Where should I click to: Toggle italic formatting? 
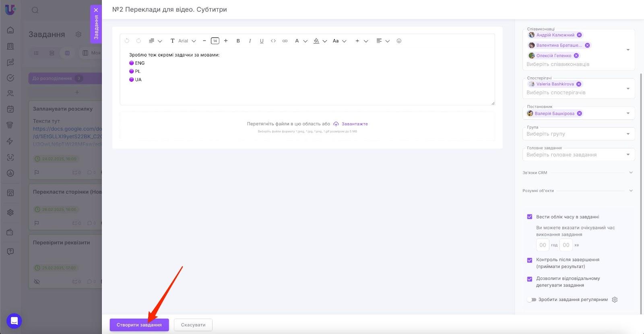(250, 41)
